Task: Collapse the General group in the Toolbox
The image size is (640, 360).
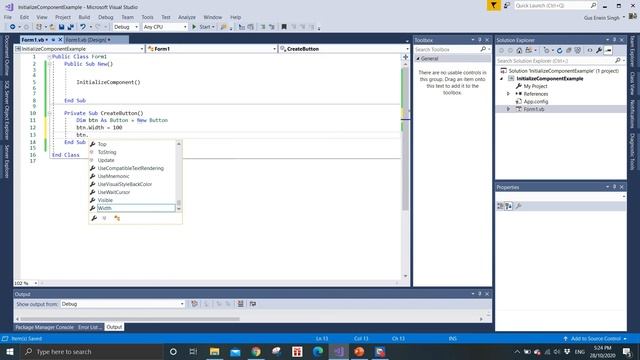Action: point(418,59)
